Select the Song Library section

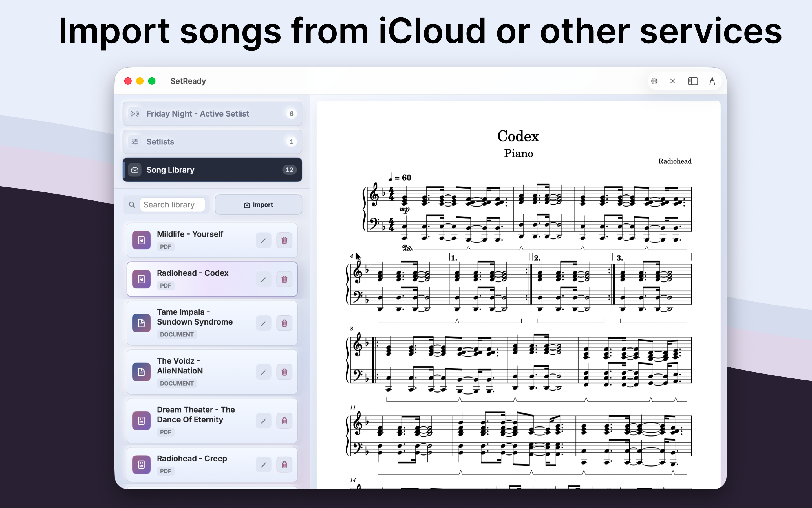pyautogui.click(x=212, y=170)
